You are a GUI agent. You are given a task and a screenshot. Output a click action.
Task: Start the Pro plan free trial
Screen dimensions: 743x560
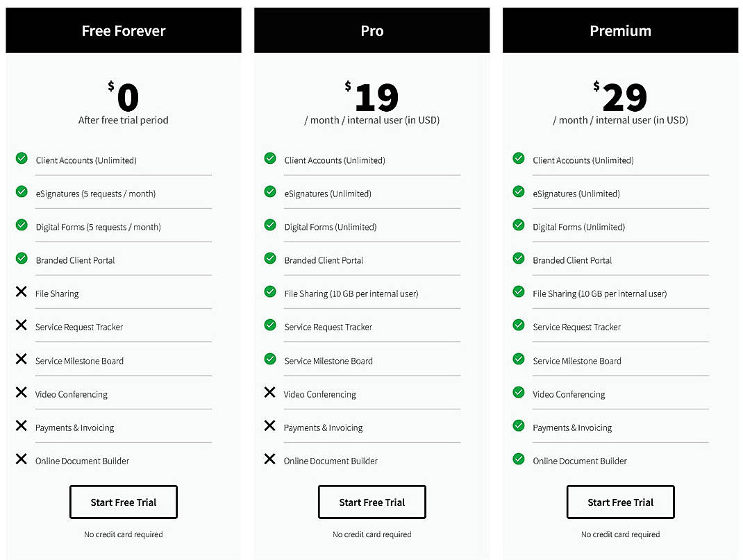tap(372, 502)
